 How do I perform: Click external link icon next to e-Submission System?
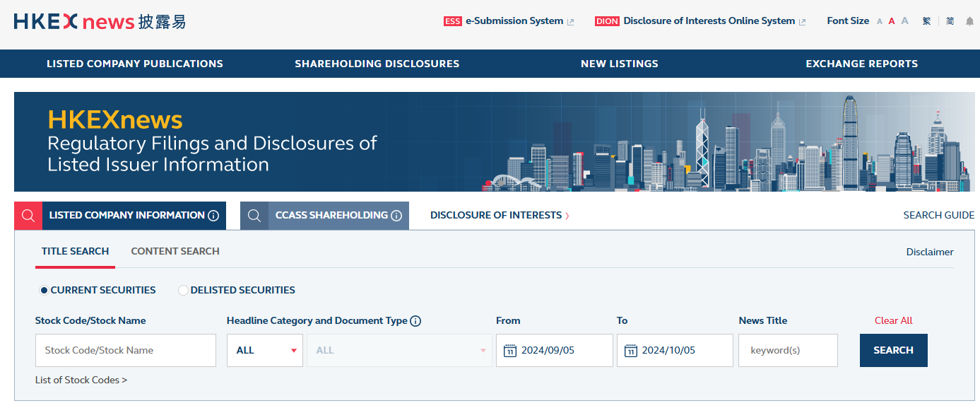[571, 22]
